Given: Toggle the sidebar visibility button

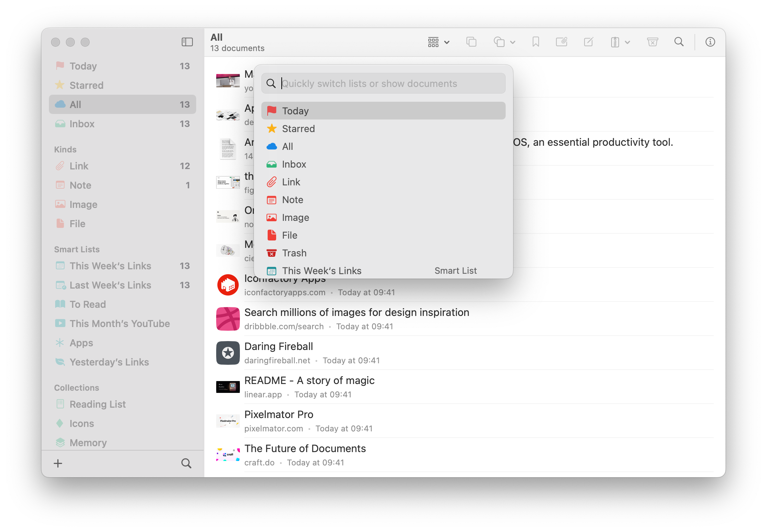Looking at the screenshot, I should 187,42.
